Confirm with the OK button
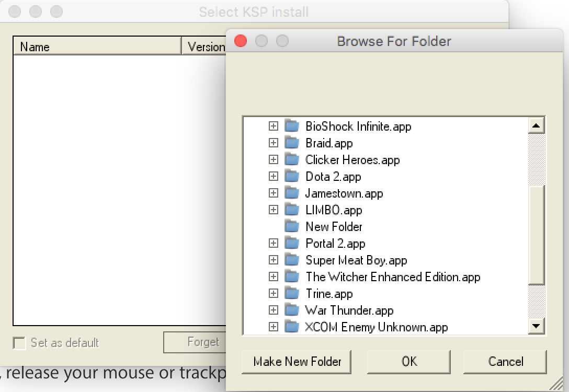Viewport: 569px width, 392px height. [x=409, y=362]
